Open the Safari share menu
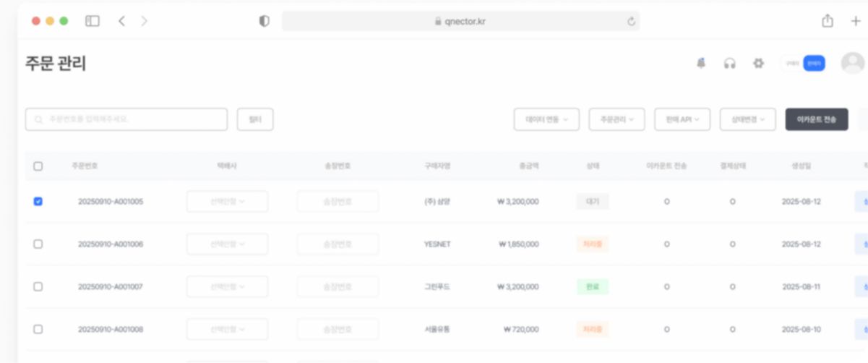Image resolution: width=868 pixels, height=363 pixels. pos(828,21)
